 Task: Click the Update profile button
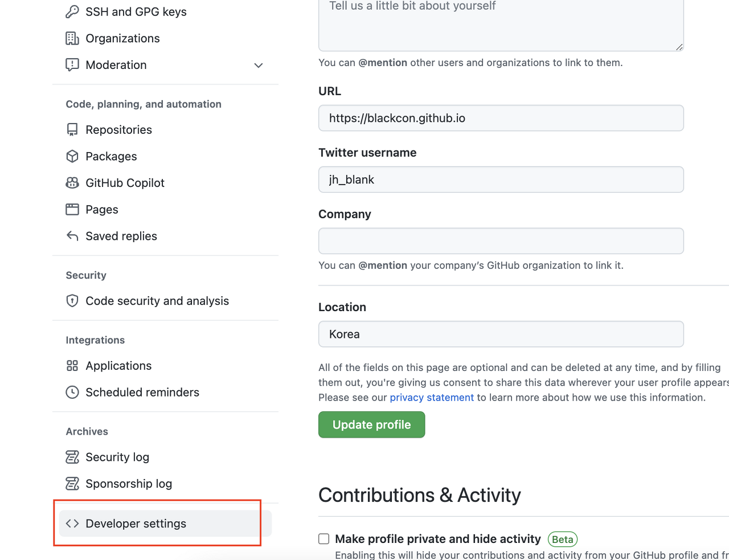371,424
